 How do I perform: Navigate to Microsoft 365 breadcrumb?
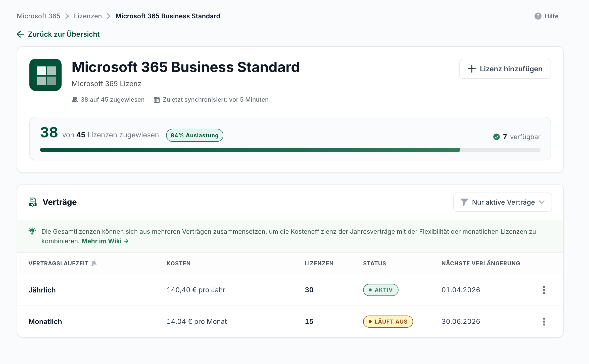pos(38,16)
